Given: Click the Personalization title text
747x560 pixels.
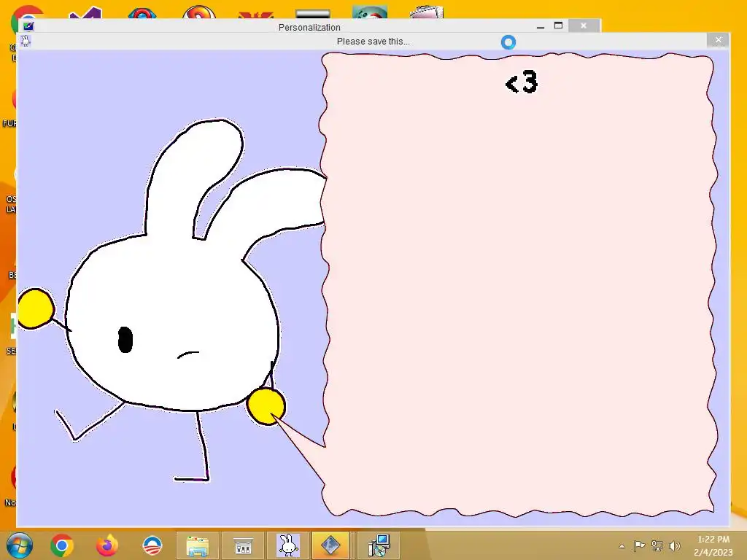Looking at the screenshot, I should (309, 27).
